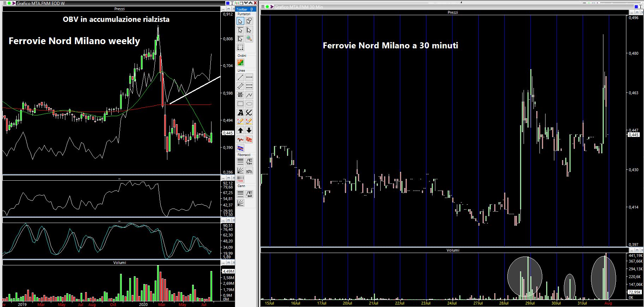Click the 29Jul date on the time axis
The width and height of the screenshot is (644, 307).
530,303
